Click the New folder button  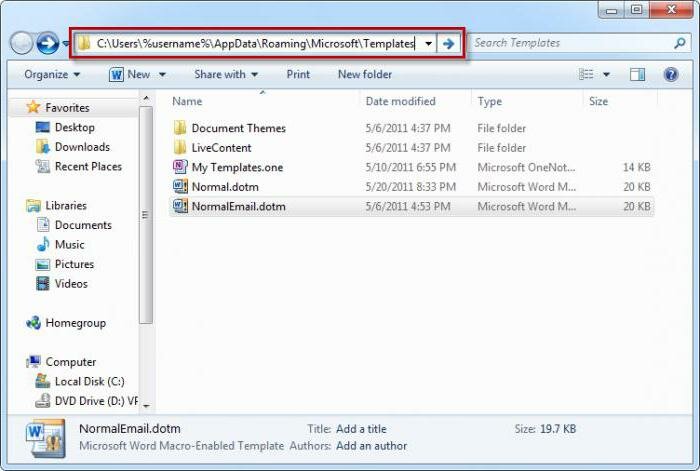(x=365, y=74)
